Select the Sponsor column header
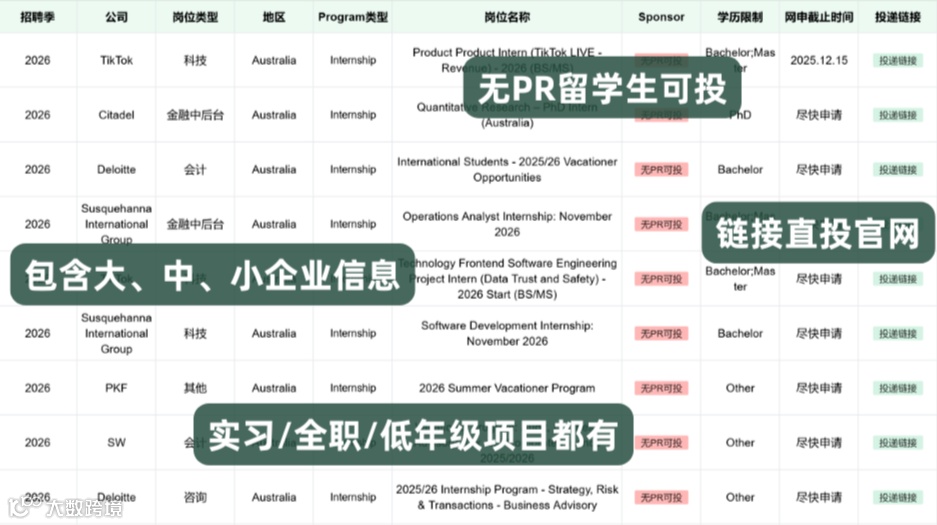The image size is (937, 525). 661,17
